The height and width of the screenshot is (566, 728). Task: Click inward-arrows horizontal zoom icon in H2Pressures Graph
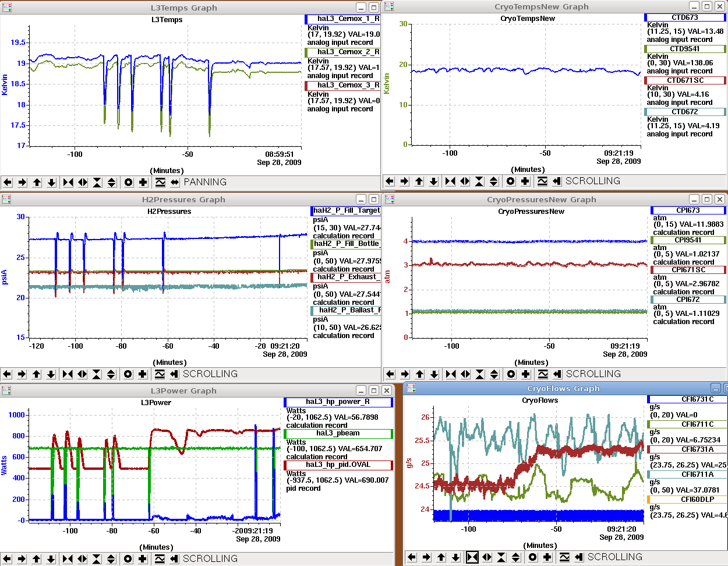click(68, 374)
